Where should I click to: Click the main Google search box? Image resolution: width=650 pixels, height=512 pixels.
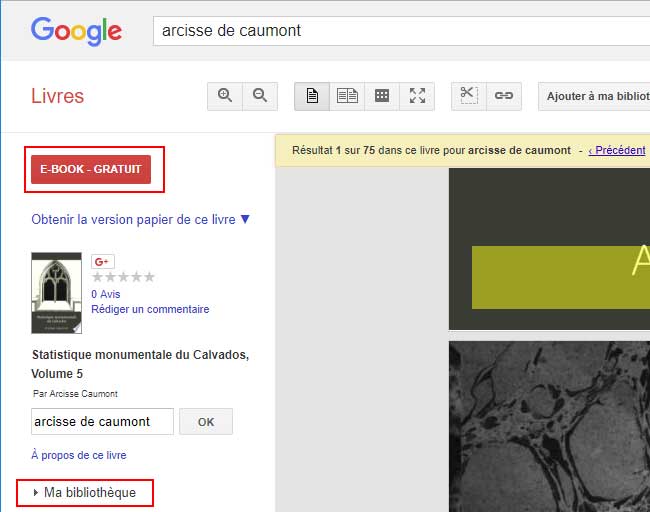(401, 31)
